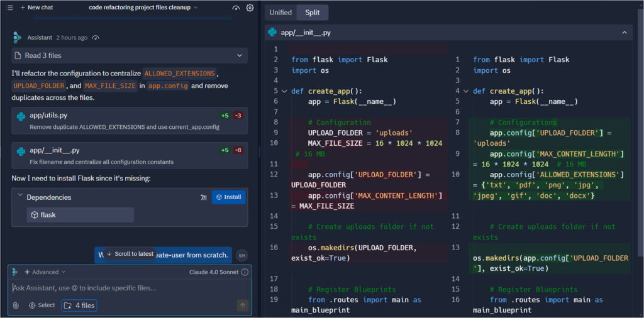Collapse the app/__init__.py diff panel
The height and width of the screenshot is (318, 644).
pos(625,33)
